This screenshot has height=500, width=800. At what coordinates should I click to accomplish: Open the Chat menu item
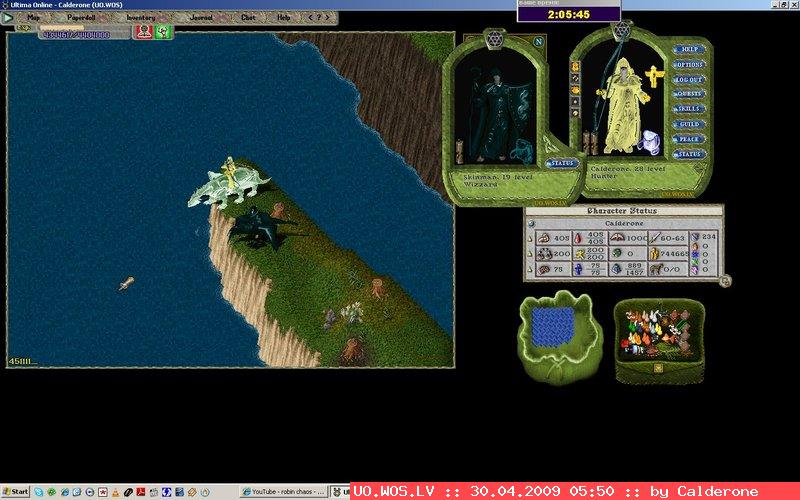(248, 17)
